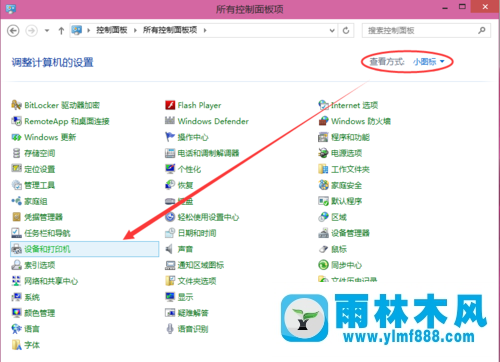Go up one level with Up arrow

tap(61, 31)
